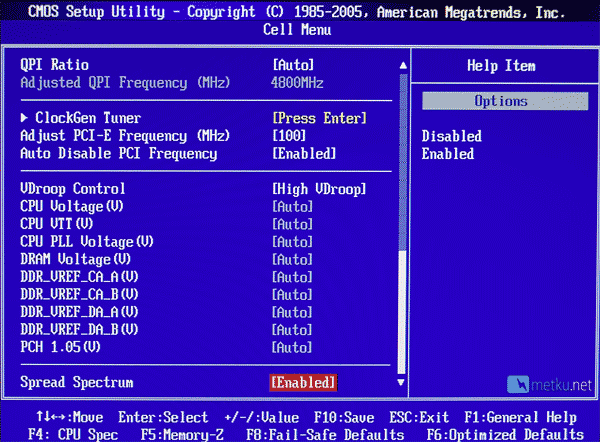Select the CPU Voltage (V) label
Viewport: 600px width, 442px height.
coord(72,206)
